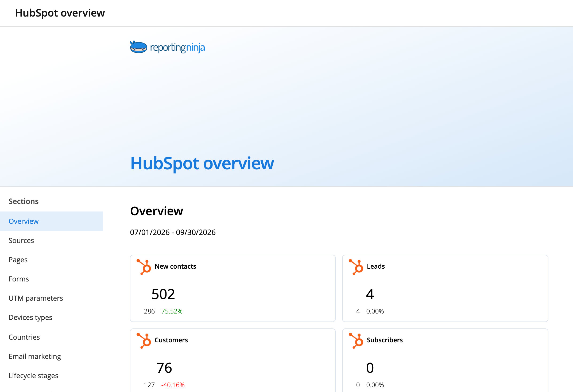
Task: Click the HubSpot icon on New contacts card
Action: pyautogui.click(x=144, y=267)
